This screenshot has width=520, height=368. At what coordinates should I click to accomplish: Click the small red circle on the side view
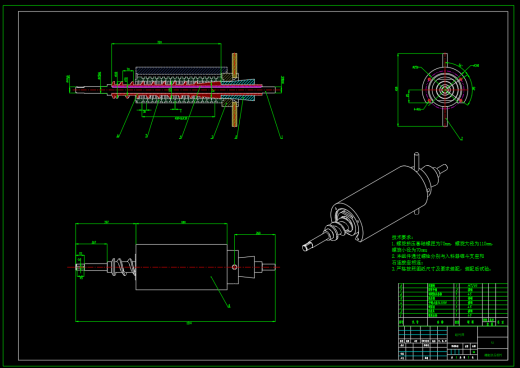(x=234, y=267)
